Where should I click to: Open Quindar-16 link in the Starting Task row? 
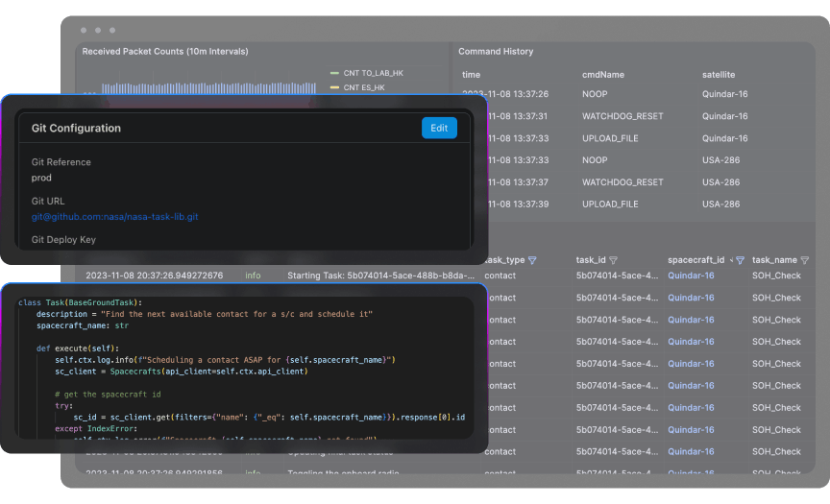click(x=691, y=276)
